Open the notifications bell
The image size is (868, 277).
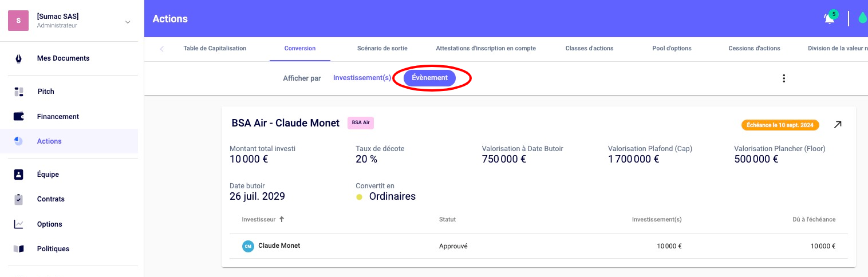(x=829, y=18)
